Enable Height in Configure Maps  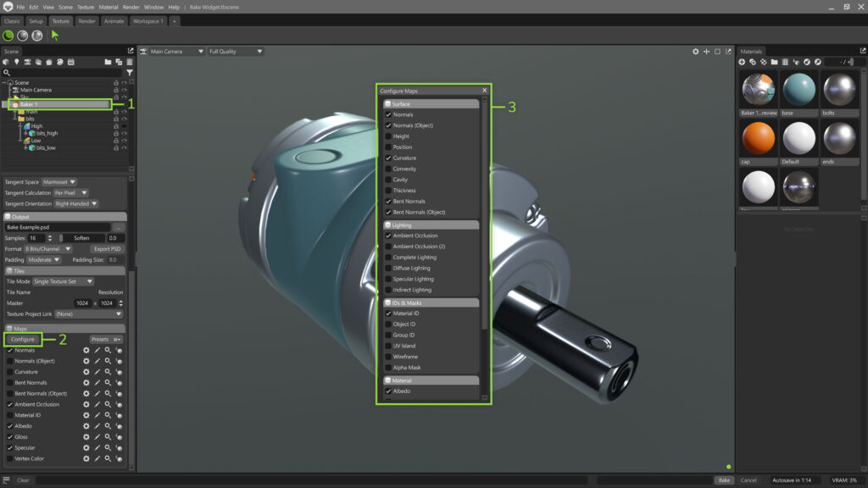tap(389, 136)
